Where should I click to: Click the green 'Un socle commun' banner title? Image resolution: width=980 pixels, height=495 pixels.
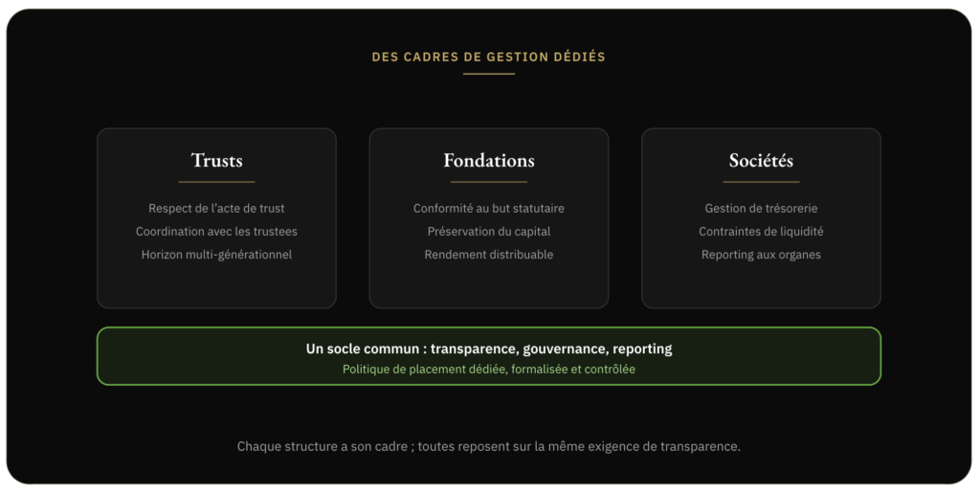489,349
